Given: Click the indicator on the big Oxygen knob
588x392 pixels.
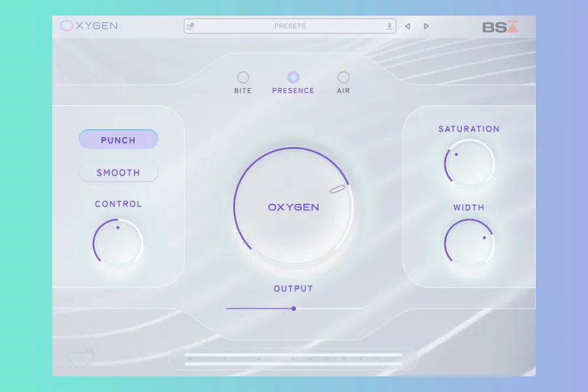Looking at the screenshot, I should pyautogui.click(x=337, y=189).
